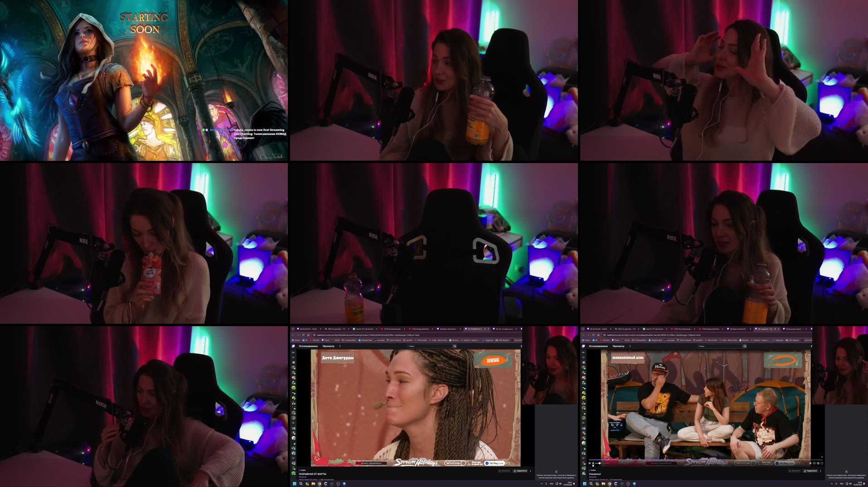Viewport: 868px width, 487px height.
Task: Open Отслеживаемое in the 'Спалился!' Twitch page
Action: click(x=598, y=346)
